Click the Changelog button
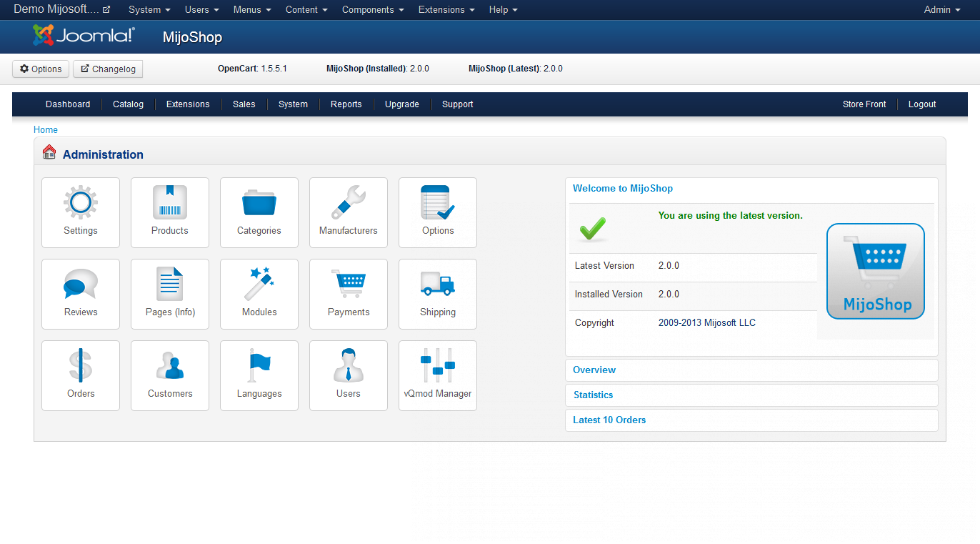 pyautogui.click(x=108, y=69)
